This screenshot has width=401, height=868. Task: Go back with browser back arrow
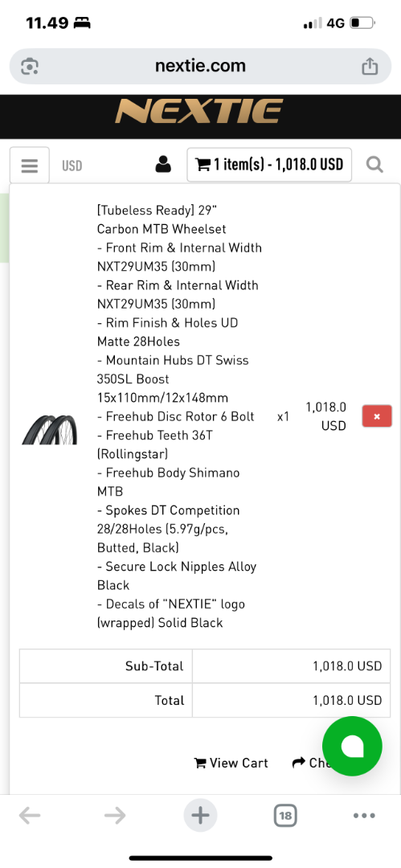[x=30, y=815]
